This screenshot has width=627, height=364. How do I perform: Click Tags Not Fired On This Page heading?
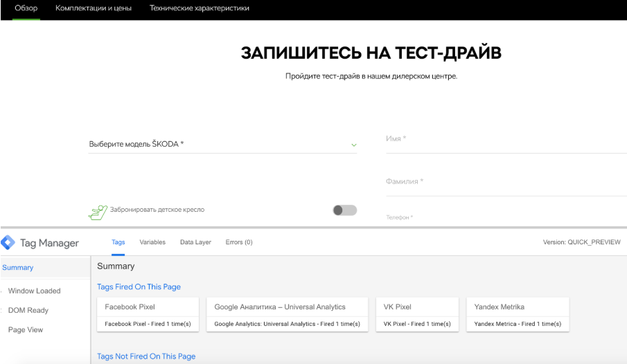point(146,356)
